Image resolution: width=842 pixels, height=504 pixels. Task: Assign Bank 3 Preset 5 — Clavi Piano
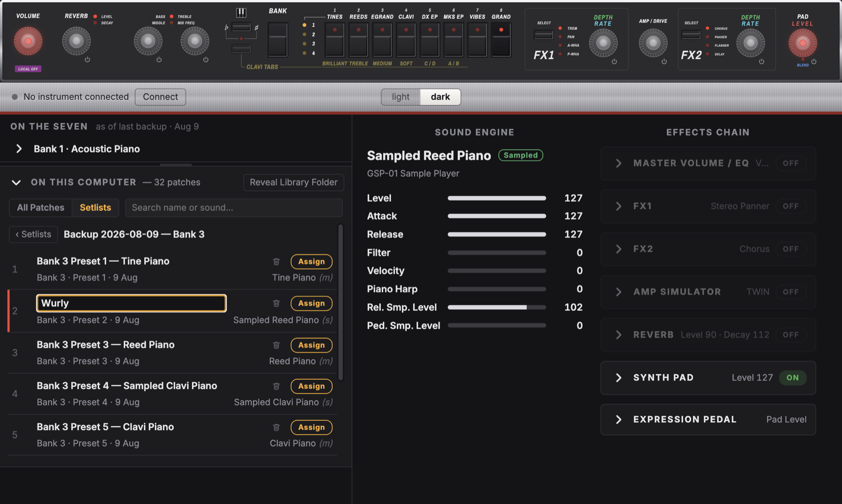[x=311, y=427]
